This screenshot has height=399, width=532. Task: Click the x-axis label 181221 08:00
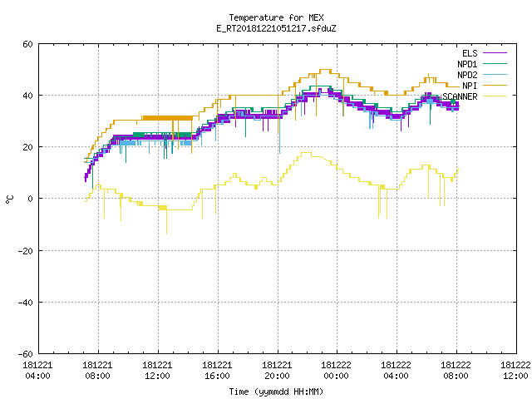coord(98,371)
